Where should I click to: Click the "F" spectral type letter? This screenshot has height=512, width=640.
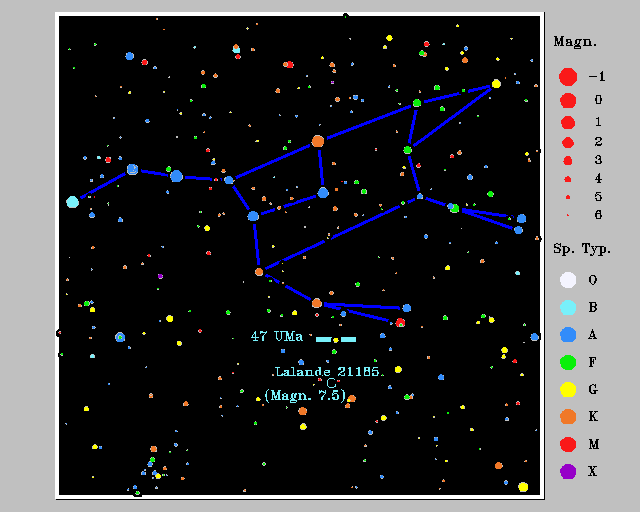point(592,362)
